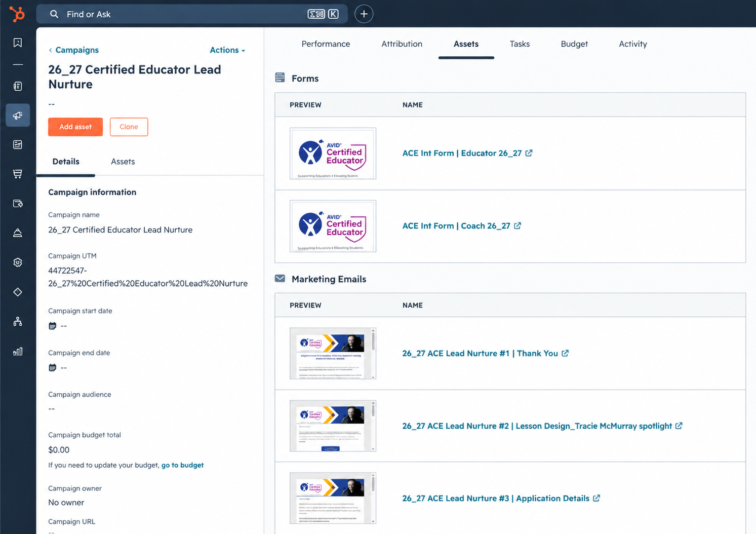Open ACE Int Form | Educator 26_27
Screen dimensions: 756x534
462,153
